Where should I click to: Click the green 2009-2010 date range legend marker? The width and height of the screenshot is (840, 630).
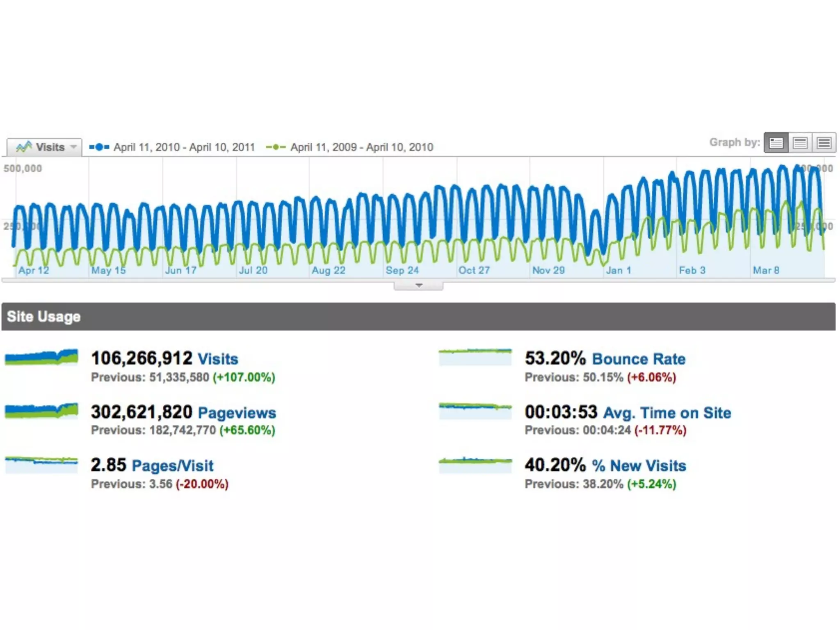[276, 147]
